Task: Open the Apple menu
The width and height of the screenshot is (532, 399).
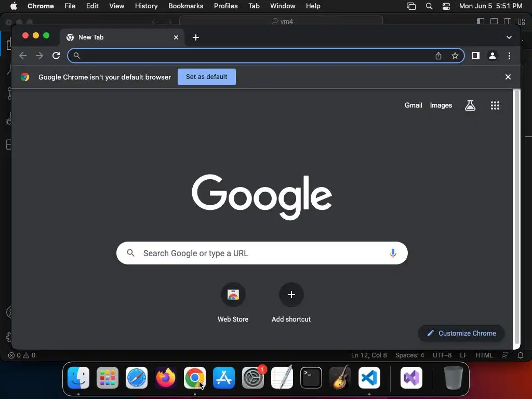Action: click(14, 6)
